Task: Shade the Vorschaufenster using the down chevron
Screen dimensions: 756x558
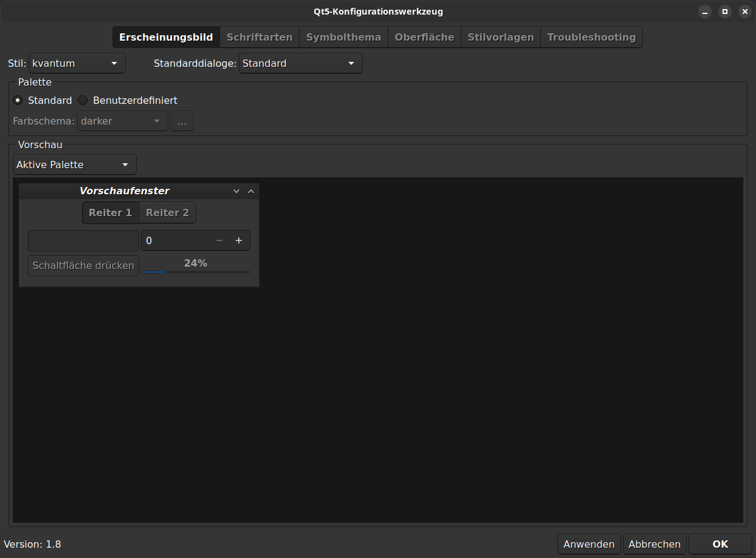Action: 236,191
